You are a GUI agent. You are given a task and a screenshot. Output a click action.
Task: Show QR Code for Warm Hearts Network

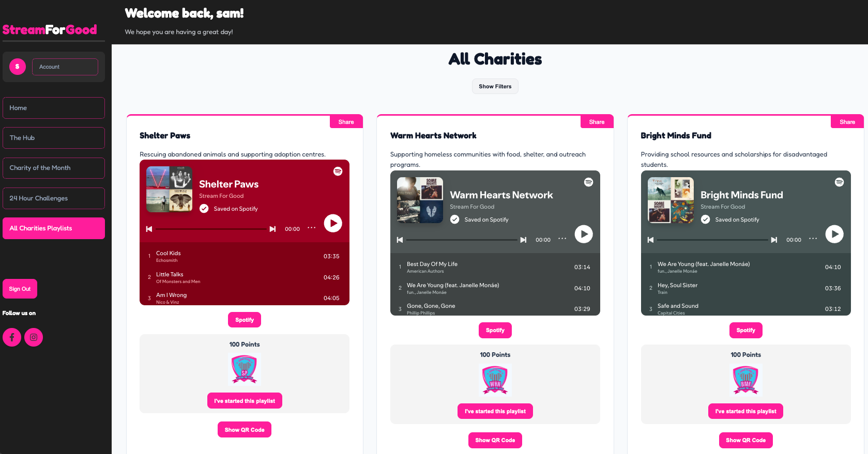click(495, 440)
